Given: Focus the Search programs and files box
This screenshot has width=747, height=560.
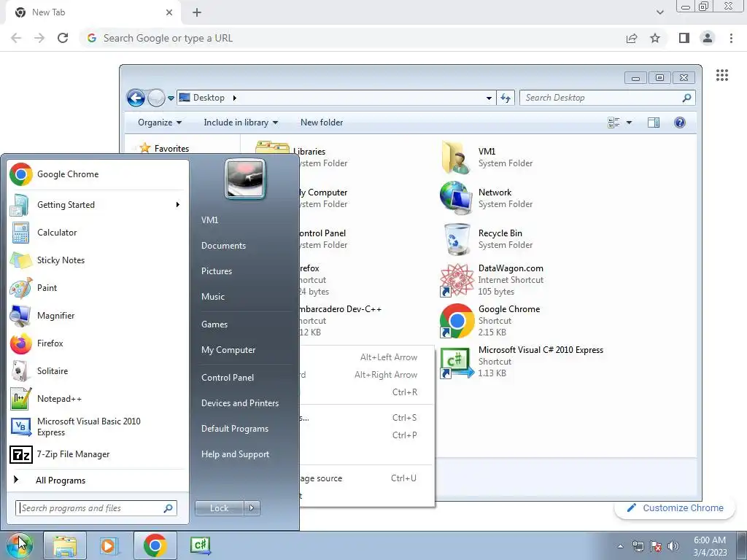Looking at the screenshot, I should pyautogui.click(x=96, y=508).
